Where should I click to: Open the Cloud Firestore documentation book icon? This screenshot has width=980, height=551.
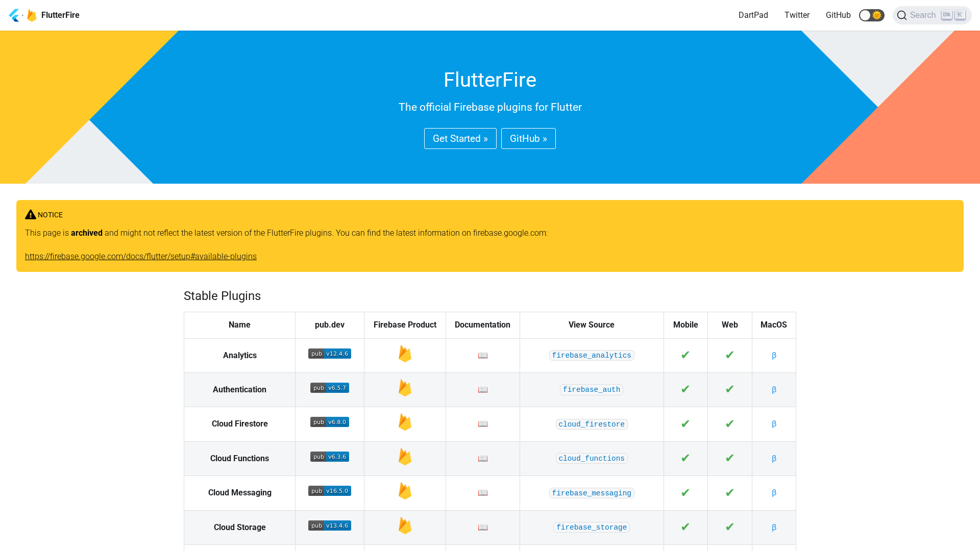pyautogui.click(x=483, y=424)
